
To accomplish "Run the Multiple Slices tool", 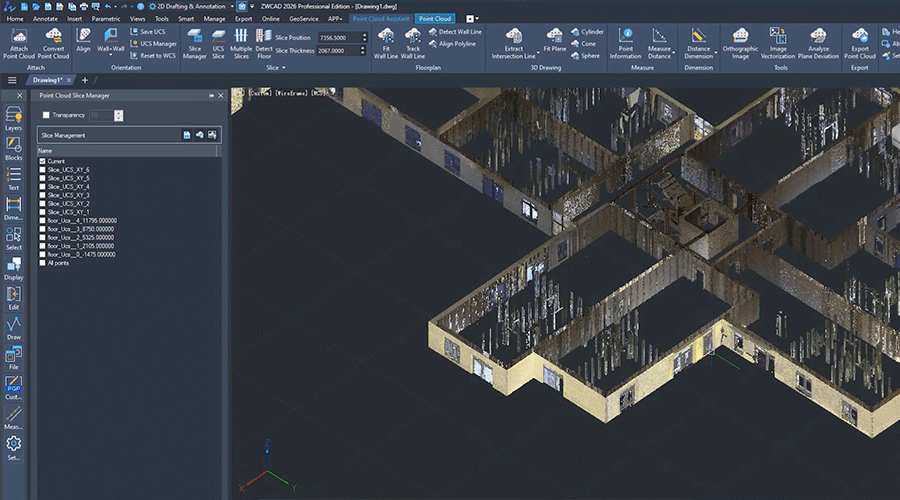I will coord(241,44).
